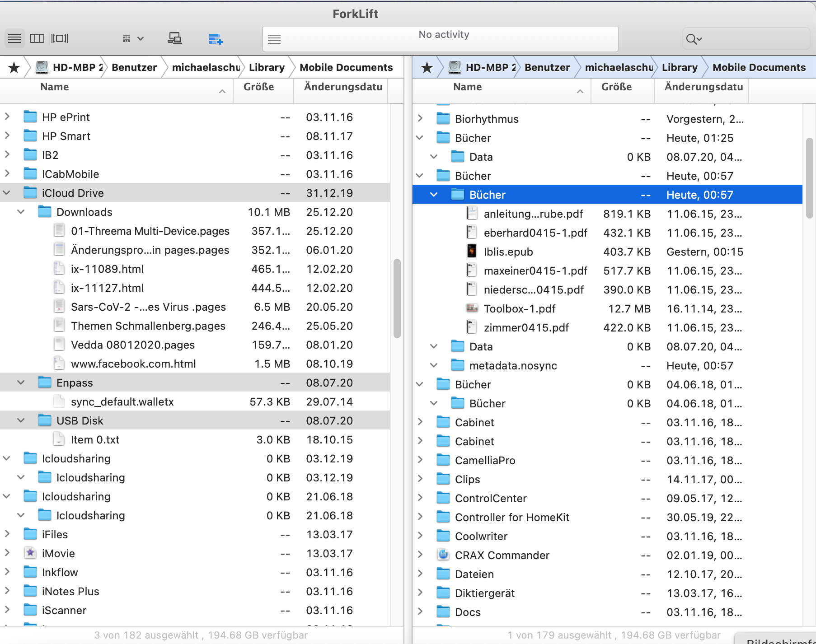Select the Iblis.epub file
This screenshot has width=816, height=644.
click(x=508, y=252)
